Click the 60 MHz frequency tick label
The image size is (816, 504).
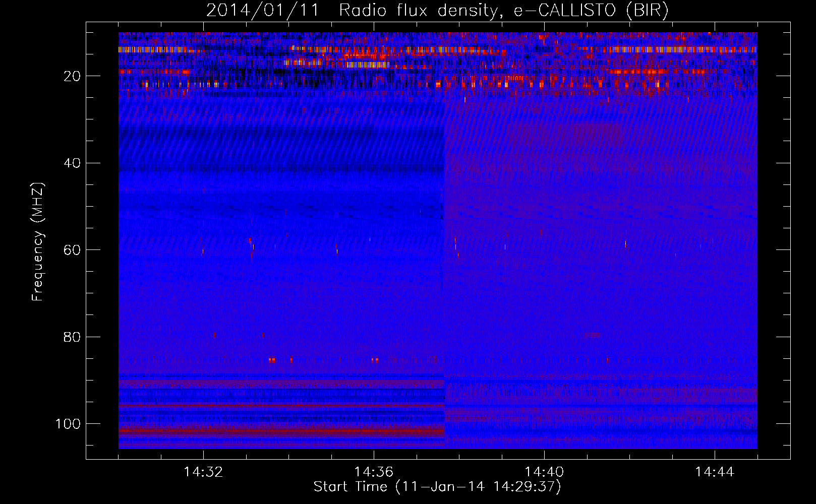click(72, 250)
